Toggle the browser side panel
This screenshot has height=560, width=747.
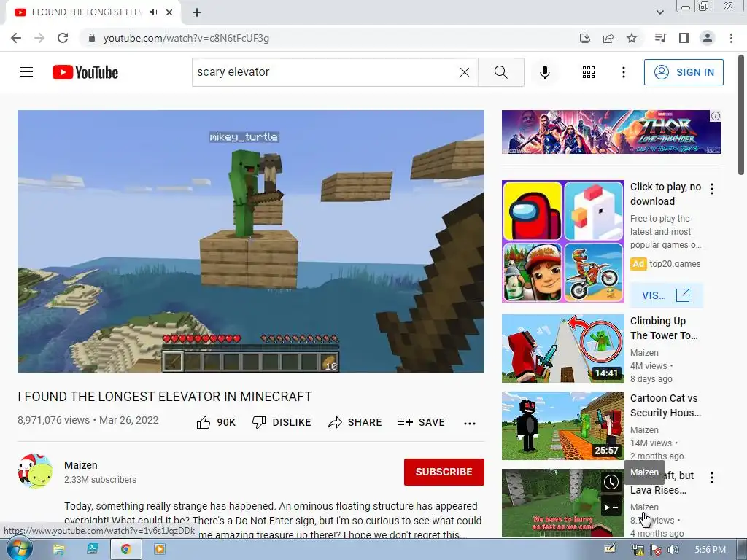(x=684, y=38)
